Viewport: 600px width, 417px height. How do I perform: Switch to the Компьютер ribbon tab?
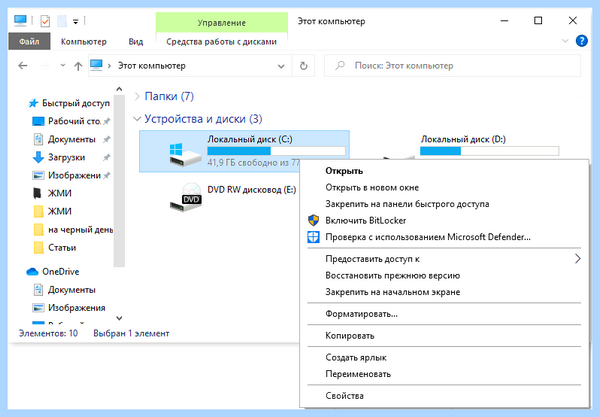(x=83, y=41)
